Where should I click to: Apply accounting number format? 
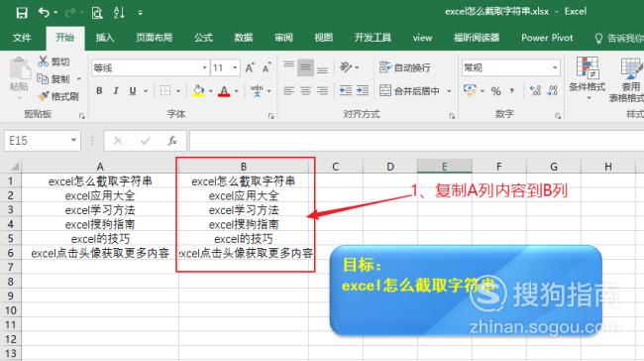tap(470, 90)
